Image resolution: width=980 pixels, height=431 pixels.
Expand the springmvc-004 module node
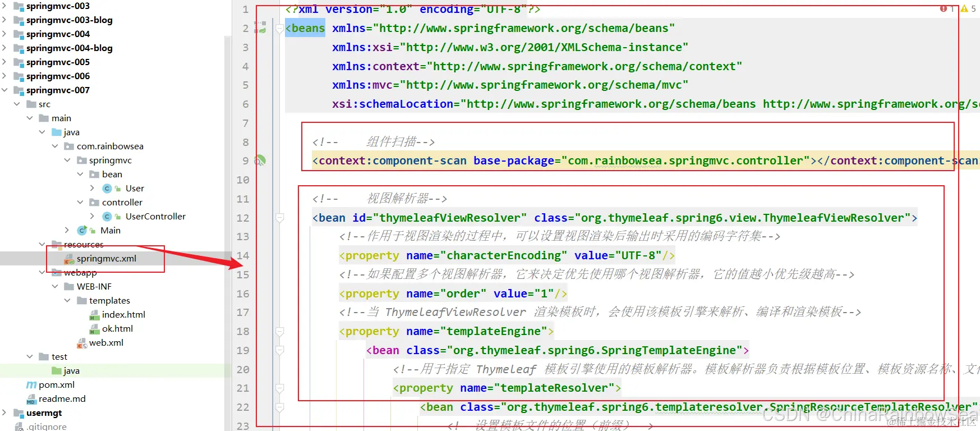[4, 34]
